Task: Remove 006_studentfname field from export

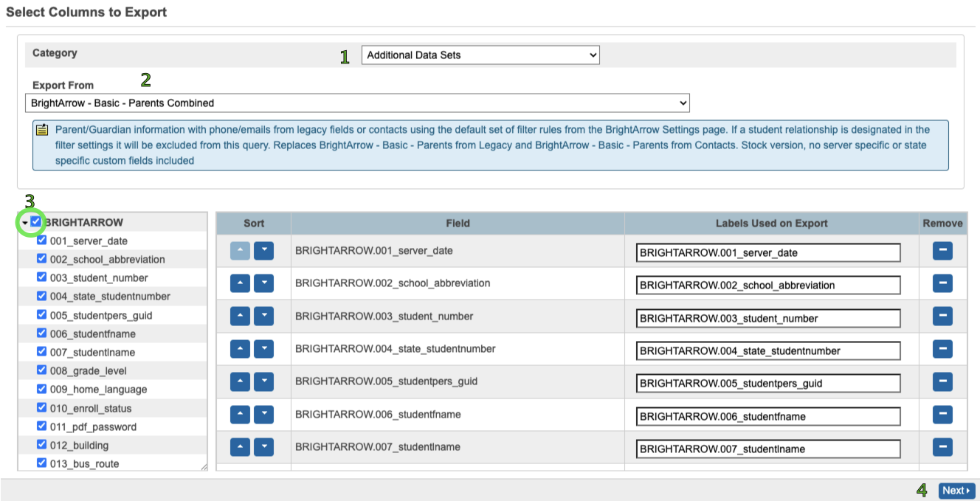Action: (942, 415)
